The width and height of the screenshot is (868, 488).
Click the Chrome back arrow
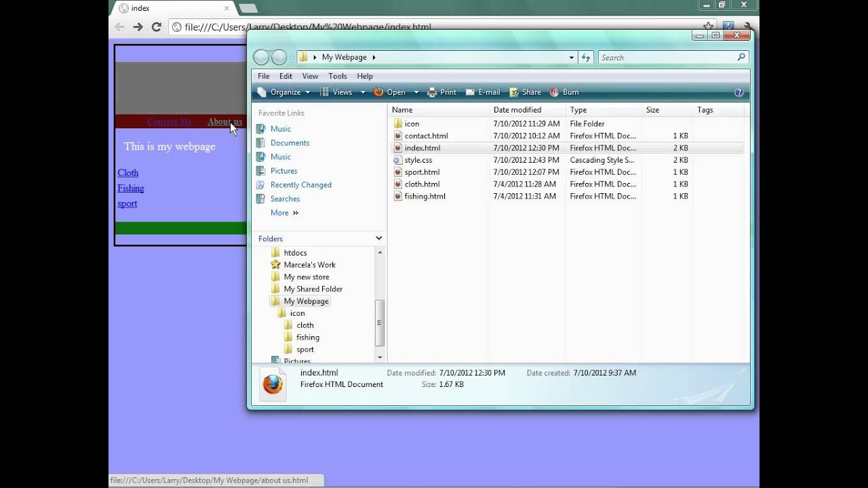point(119,27)
